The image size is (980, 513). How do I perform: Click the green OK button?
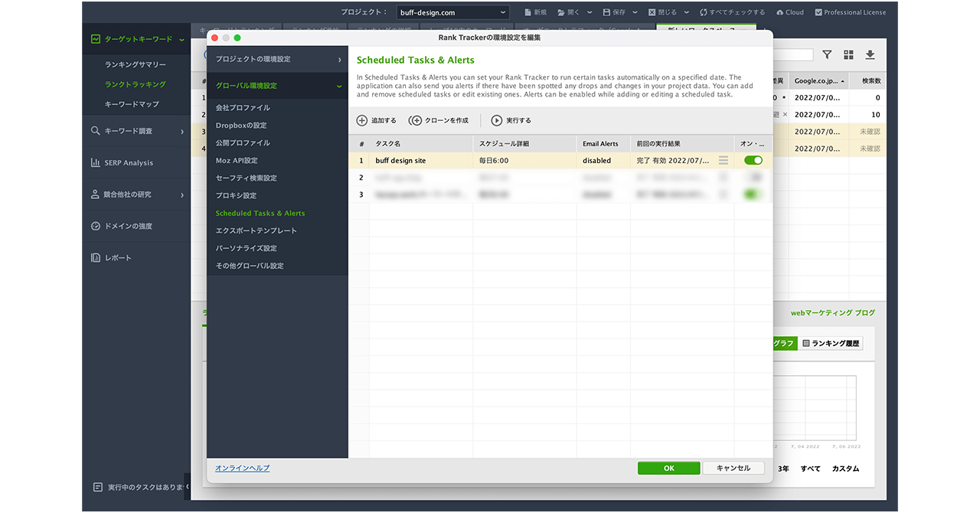pos(668,468)
